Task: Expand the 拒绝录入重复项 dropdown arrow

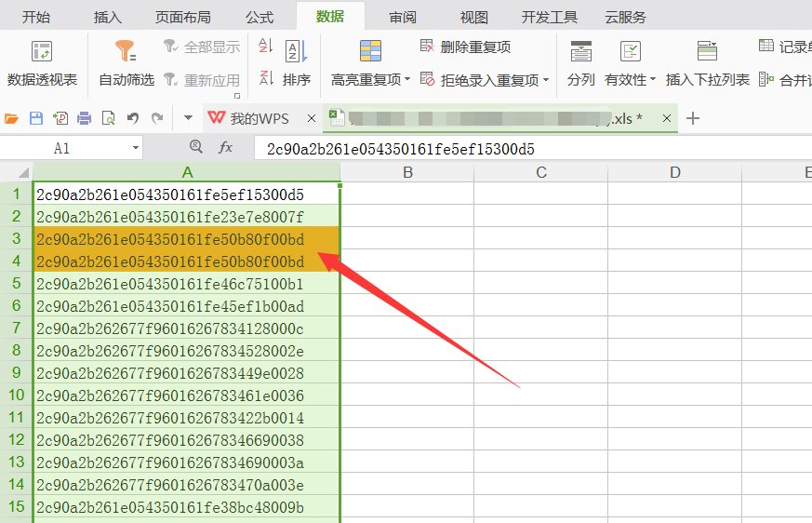Action: point(546,80)
